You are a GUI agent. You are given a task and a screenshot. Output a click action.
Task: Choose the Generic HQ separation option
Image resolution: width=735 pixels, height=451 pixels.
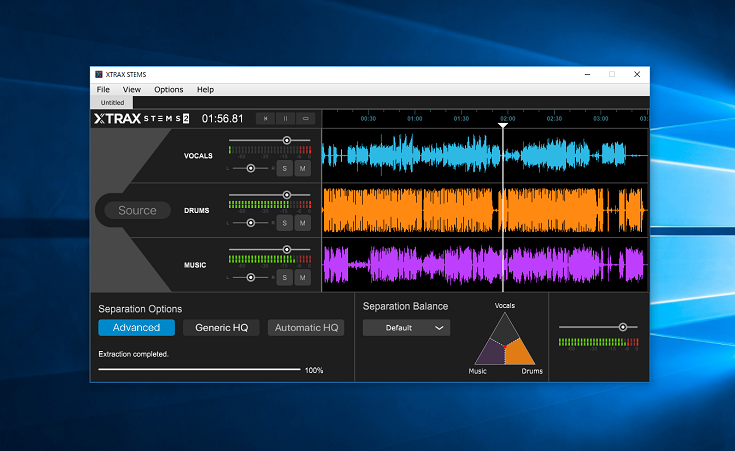tap(221, 328)
